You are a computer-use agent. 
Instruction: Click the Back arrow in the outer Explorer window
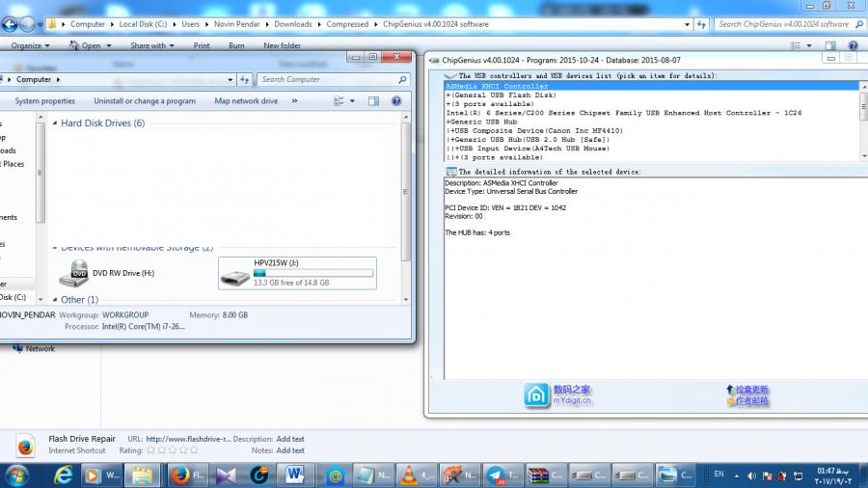[10, 24]
